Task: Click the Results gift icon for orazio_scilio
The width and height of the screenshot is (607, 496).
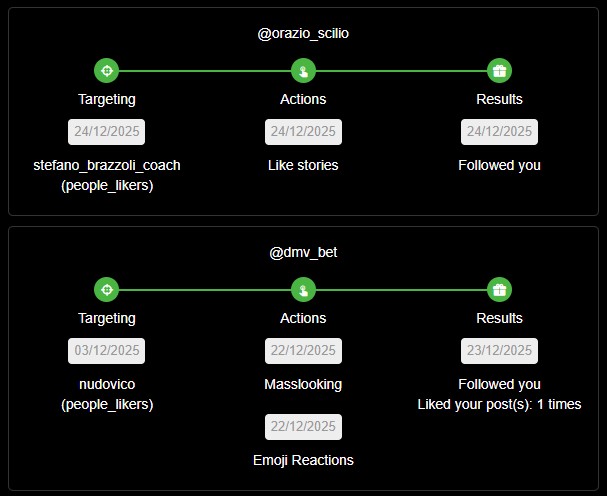Action: tap(499, 70)
